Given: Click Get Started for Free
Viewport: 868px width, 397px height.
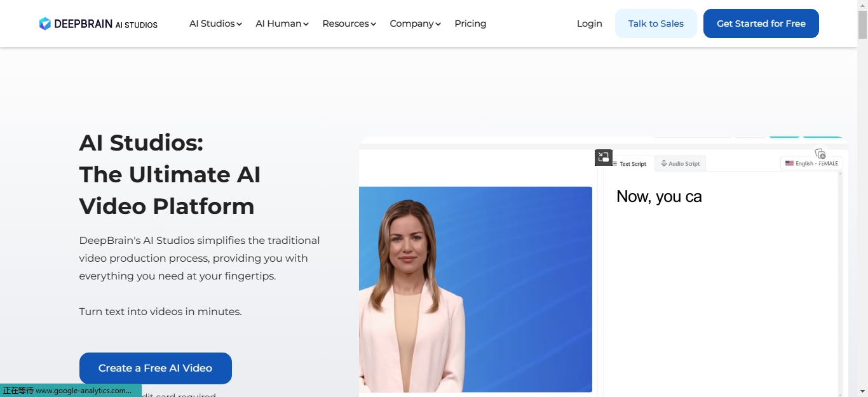Looking at the screenshot, I should tap(761, 24).
